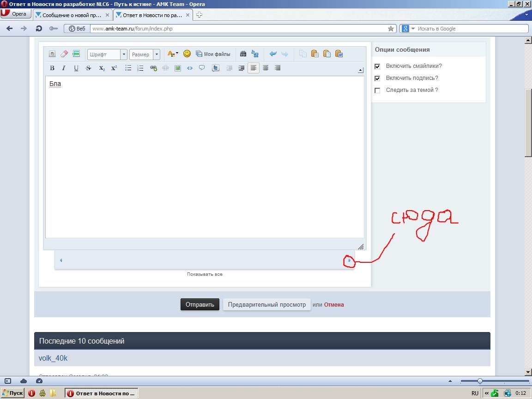Adjust the zoom slider in status bar
This screenshot has width=532, height=399.
point(480,381)
